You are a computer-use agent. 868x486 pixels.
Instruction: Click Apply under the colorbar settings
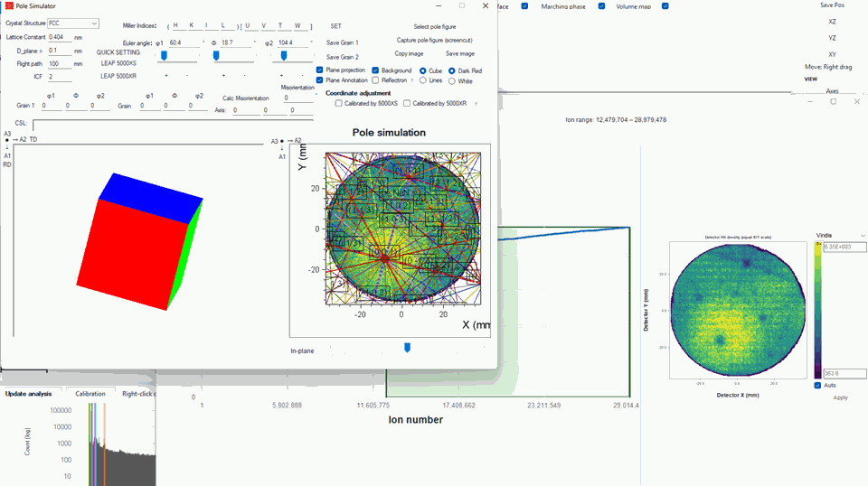coord(840,397)
